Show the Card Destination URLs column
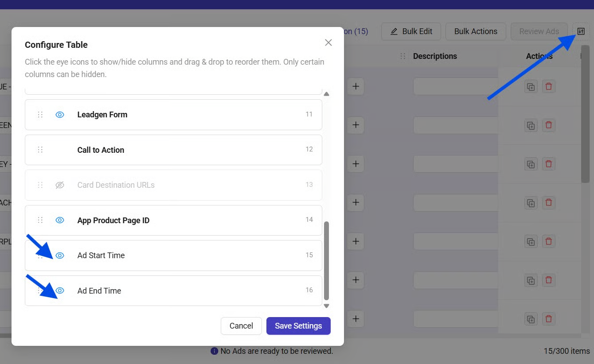The image size is (594, 364). pyautogui.click(x=60, y=185)
